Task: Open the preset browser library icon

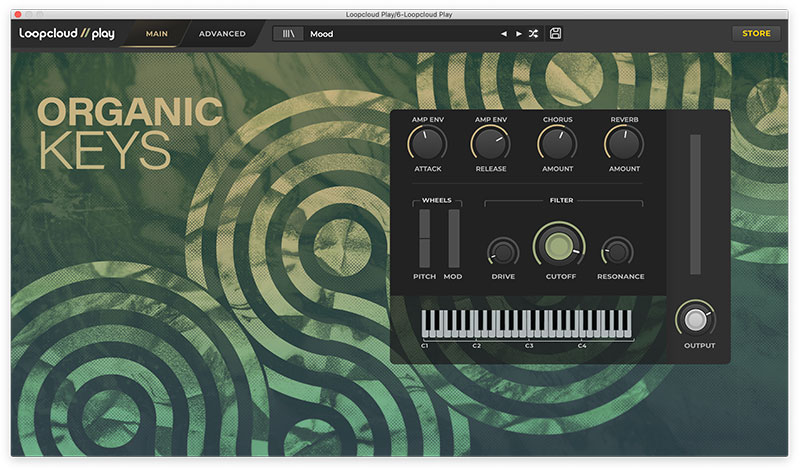Action: pyautogui.click(x=288, y=34)
